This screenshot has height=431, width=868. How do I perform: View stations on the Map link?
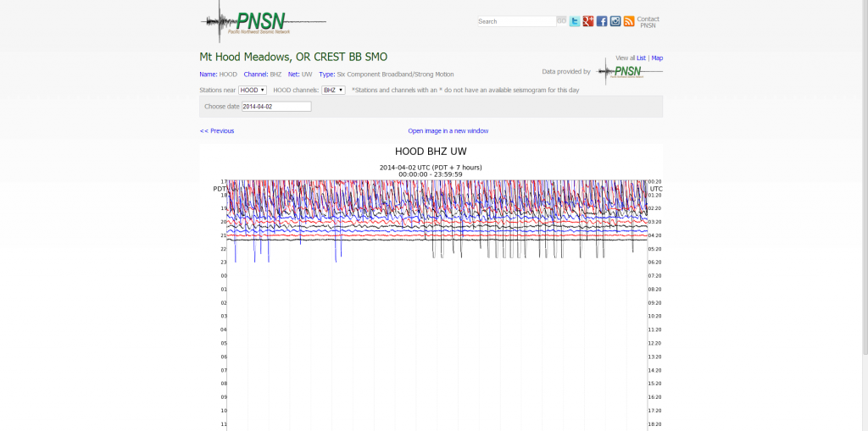click(657, 58)
